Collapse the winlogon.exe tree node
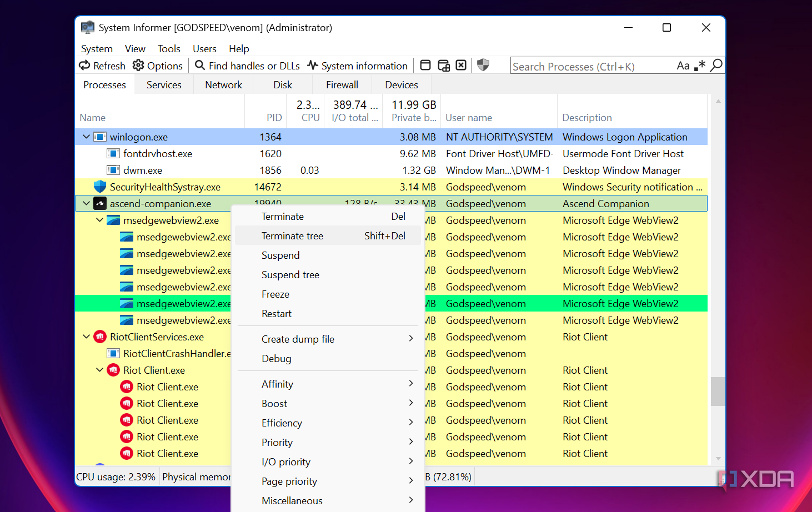The height and width of the screenshot is (512, 812). click(x=86, y=137)
